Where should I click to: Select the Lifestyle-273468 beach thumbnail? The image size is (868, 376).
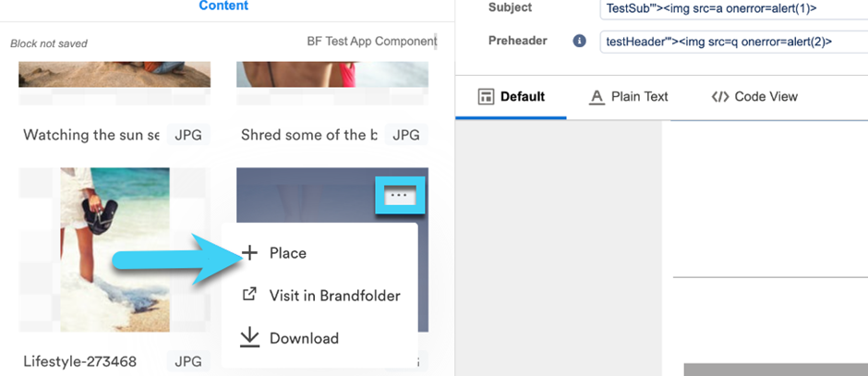point(115,249)
